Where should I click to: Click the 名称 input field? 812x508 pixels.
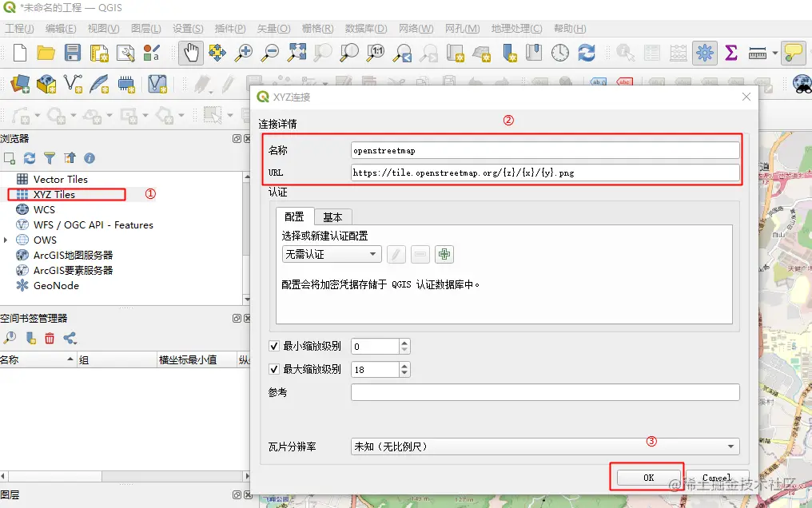[545, 150]
